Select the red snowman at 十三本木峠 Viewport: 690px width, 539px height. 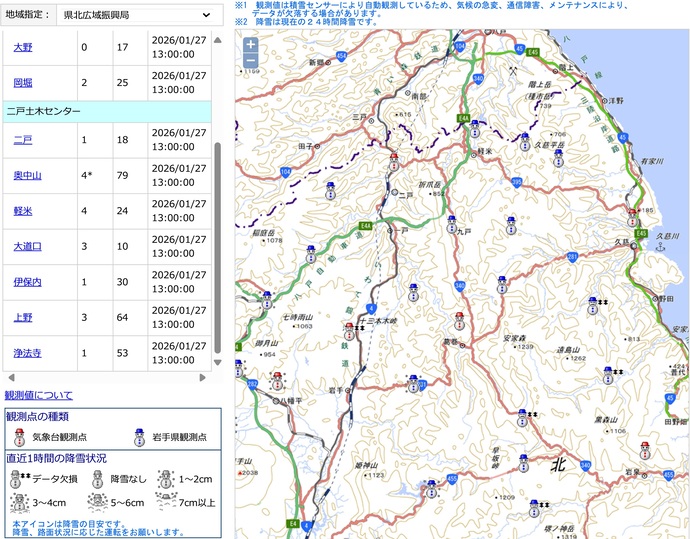pos(349,331)
